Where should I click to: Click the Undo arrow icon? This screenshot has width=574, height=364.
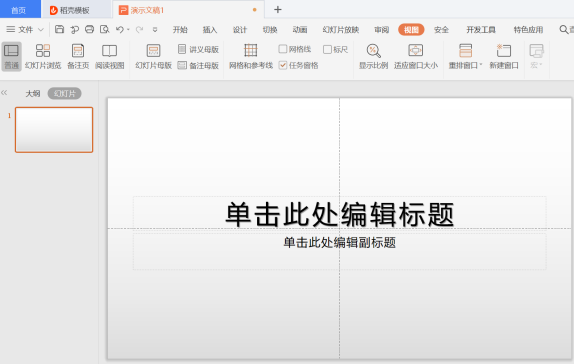coord(120,29)
